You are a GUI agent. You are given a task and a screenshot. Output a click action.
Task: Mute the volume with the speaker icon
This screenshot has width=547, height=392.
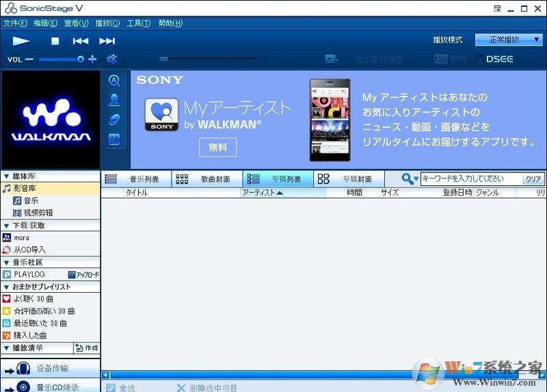pyautogui.click(x=112, y=60)
